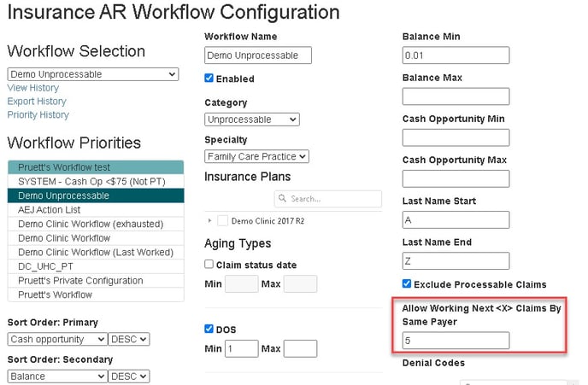The image size is (588, 385).
Task: Open the View History link
Action: [x=33, y=88]
